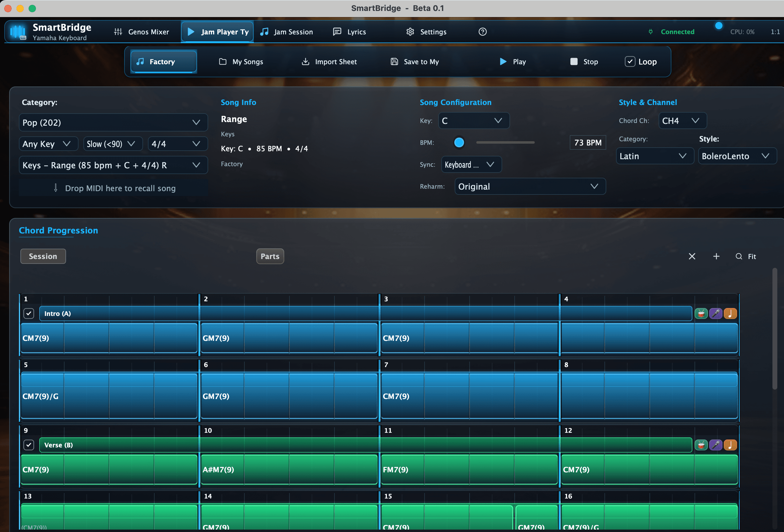
Task: Open the Slow (<90) tempo dropdown
Action: (113, 144)
